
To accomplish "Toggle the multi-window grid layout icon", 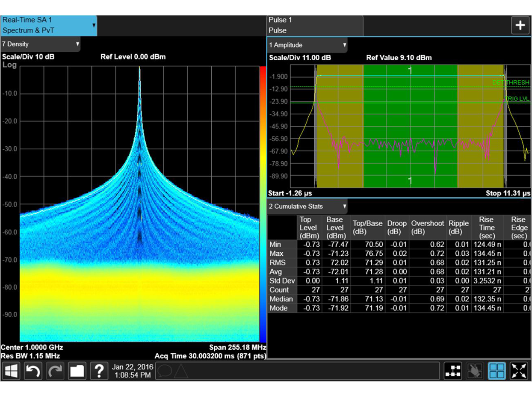I will point(497,371).
